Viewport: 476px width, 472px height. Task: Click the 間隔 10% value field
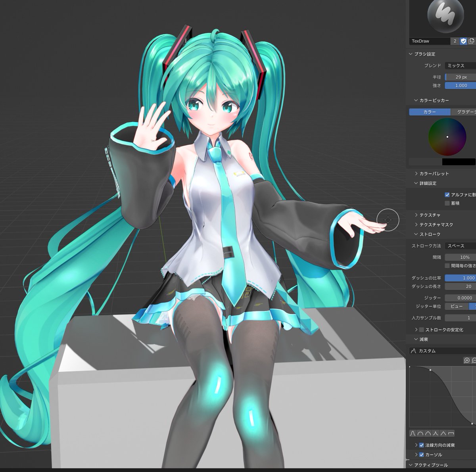pyautogui.click(x=460, y=257)
